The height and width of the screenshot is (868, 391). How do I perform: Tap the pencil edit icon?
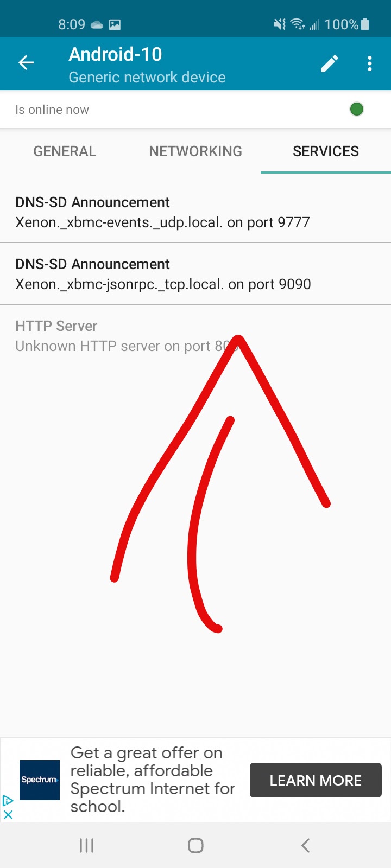coord(330,63)
